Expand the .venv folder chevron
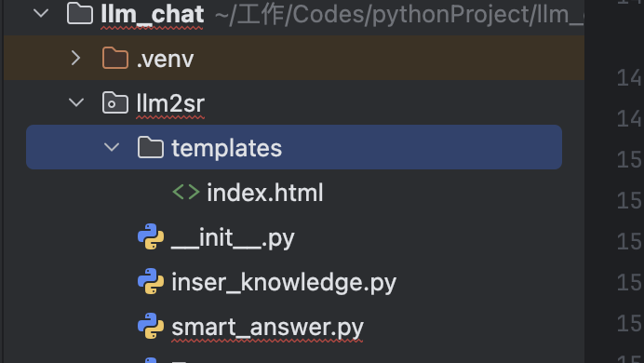Screen dimensions: 644x363 [x=76, y=58]
